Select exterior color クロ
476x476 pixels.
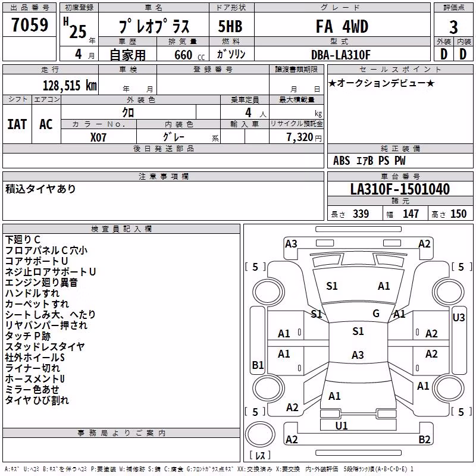click(128, 112)
